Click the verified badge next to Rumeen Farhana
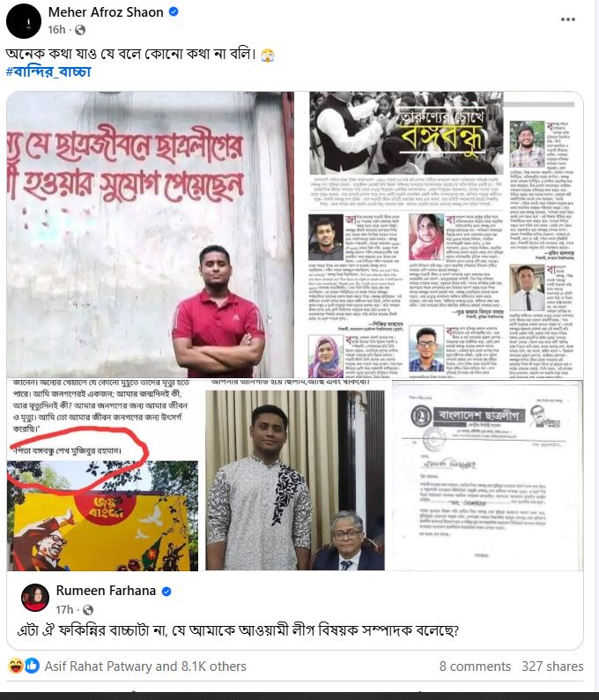This screenshot has height=700, width=599. [166, 591]
